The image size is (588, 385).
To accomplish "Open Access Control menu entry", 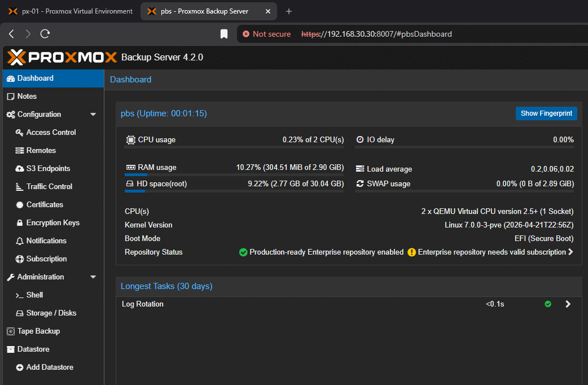I will (x=53, y=133).
